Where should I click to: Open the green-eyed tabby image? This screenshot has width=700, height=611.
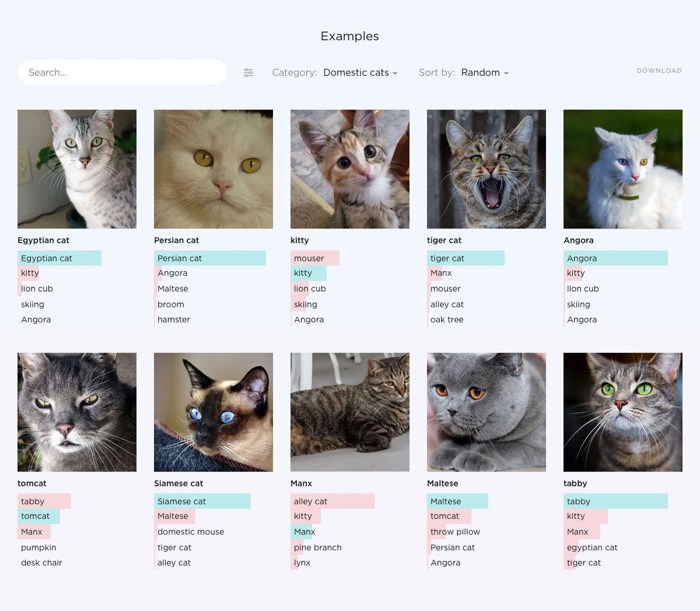[623, 412]
